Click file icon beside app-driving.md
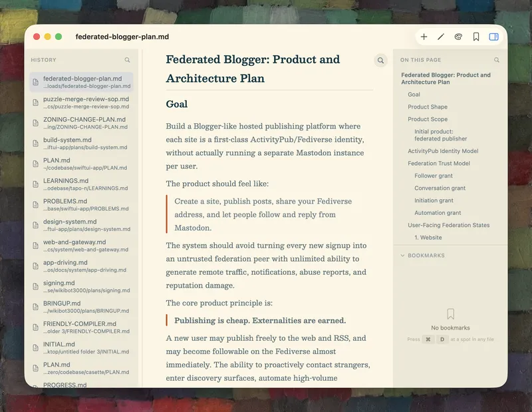Image resolution: width=532 pixels, height=412 pixels. tap(36, 266)
